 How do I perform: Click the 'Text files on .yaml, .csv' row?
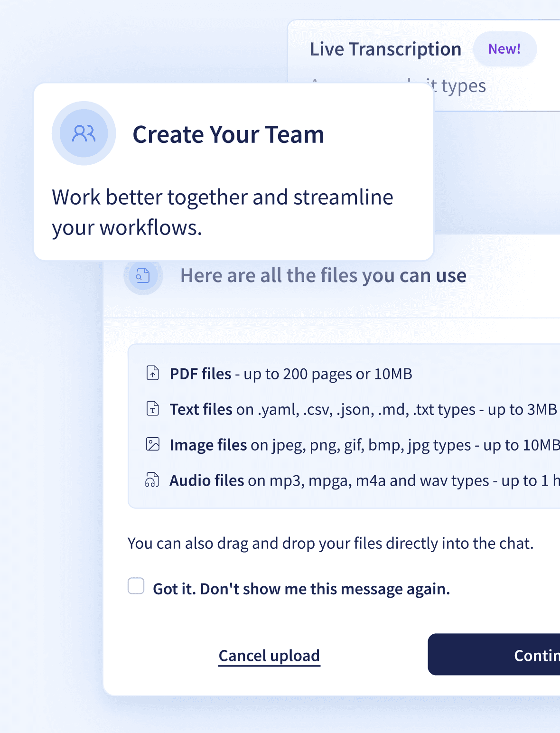(x=364, y=410)
